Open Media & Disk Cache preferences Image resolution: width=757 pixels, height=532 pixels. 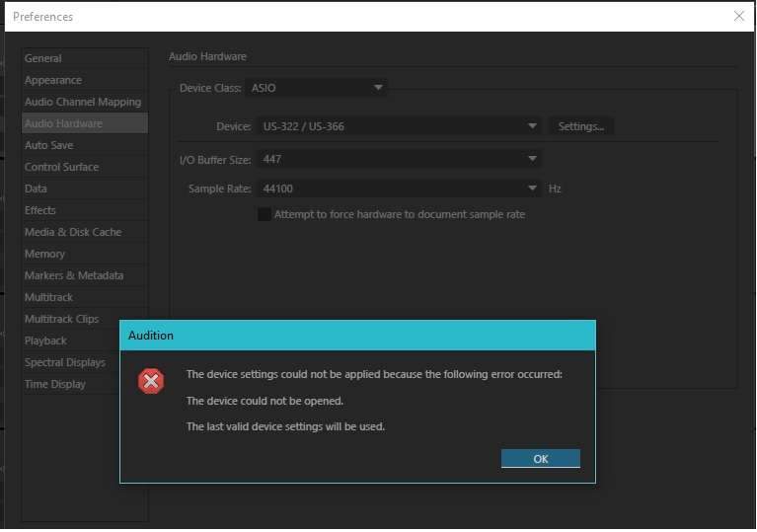pyautogui.click(x=73, y=232)
